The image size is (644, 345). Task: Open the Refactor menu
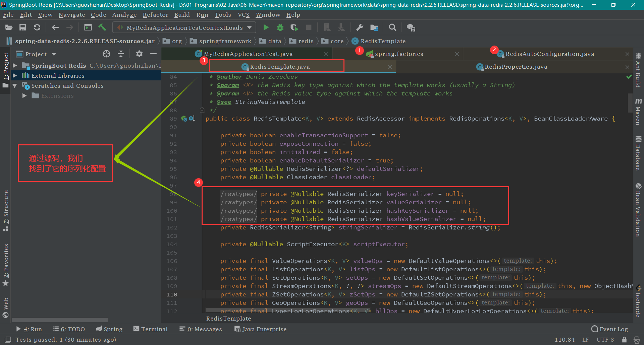pyautogui.click(x=155, y=15)
